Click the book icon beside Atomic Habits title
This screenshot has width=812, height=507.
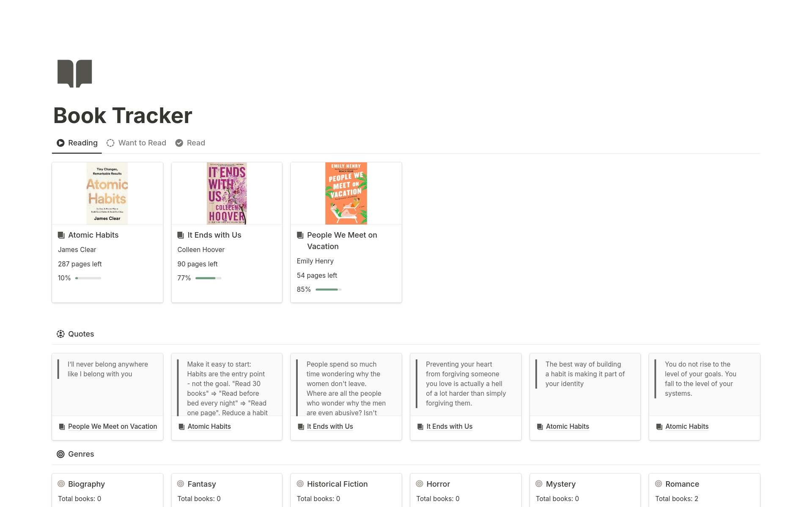pyautogui.click(x=61, y=235)
